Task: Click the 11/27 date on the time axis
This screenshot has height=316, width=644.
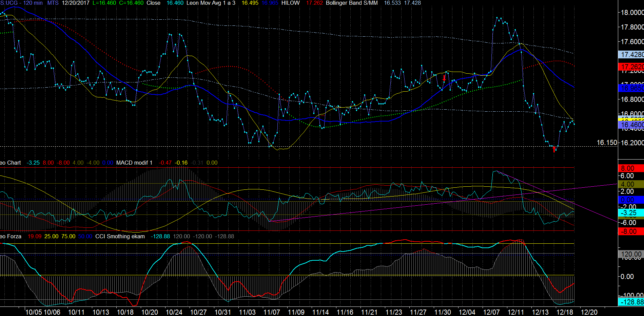Action: pyautogui.click(x=418, y=312)
